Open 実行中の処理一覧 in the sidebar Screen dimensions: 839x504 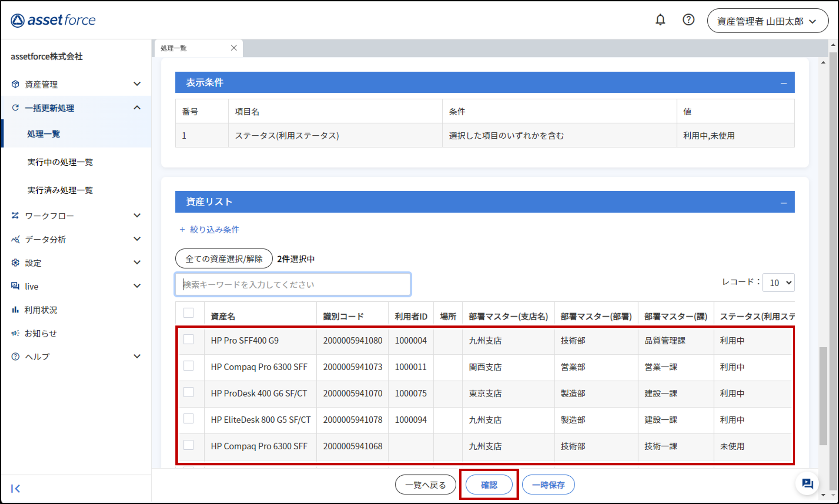pos(60,162)
